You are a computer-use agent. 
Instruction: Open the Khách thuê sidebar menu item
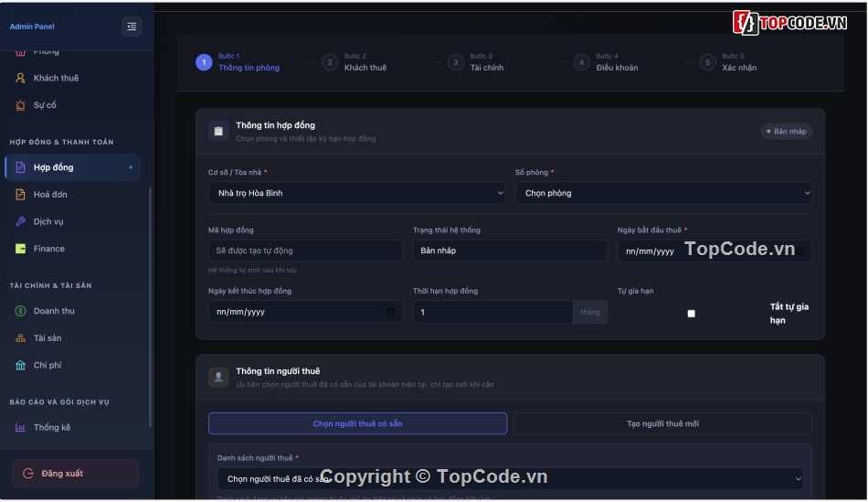72,78
